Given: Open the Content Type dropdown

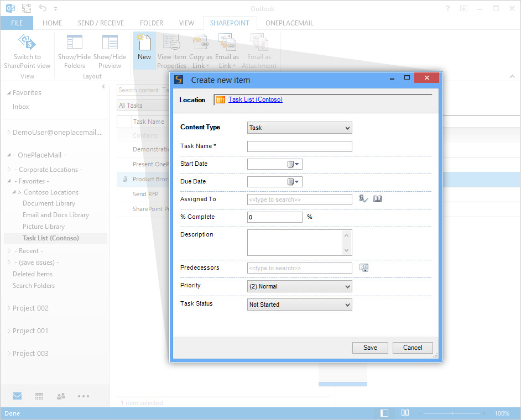Looking at the screenshot, I should click(x=299, y=128).
